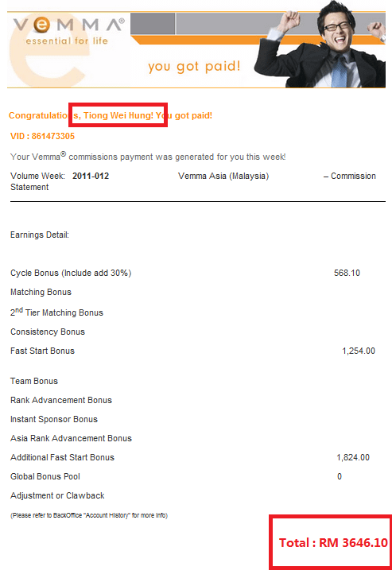Click the BackOffice Account History note
The image size is (392, 586).
[89, 515]
